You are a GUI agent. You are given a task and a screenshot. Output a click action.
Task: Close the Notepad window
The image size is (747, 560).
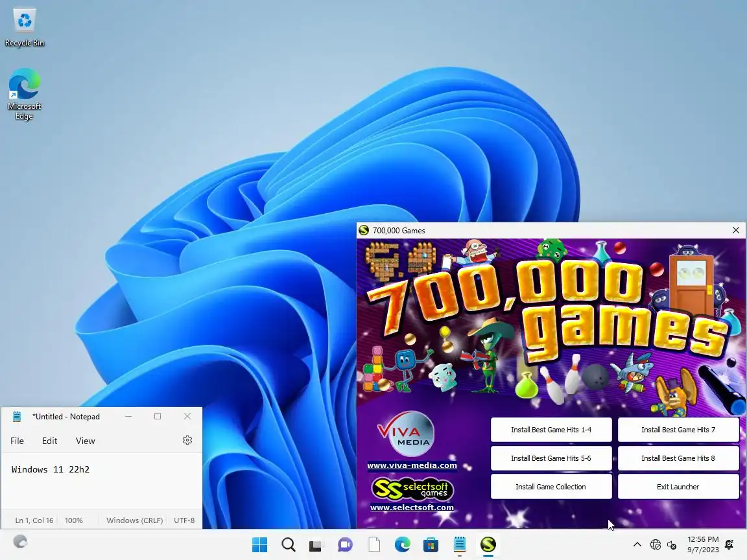(x=187, y=417)
